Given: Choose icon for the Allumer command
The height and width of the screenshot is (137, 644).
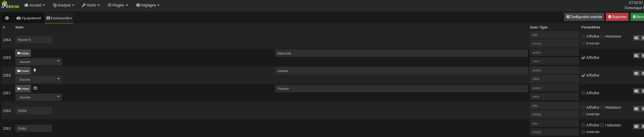Looking at the screenshot, I should coord(23,71).
